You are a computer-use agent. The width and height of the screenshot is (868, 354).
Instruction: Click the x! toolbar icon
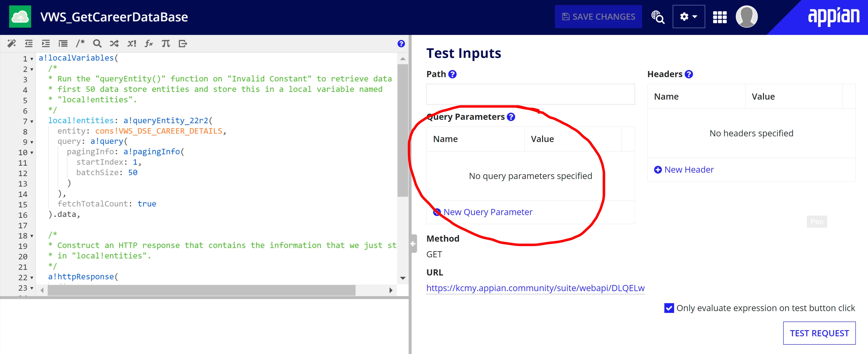131,44
